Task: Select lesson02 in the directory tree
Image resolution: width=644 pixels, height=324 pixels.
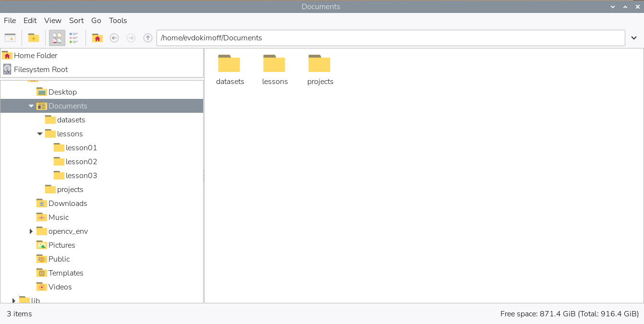Action: pyautogui.click(x=81, y=162)
